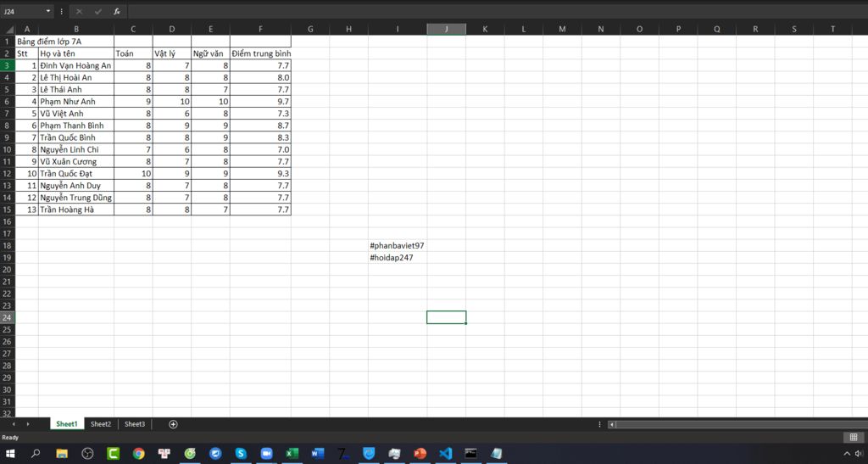Select column T header
The width and height of the screenshot is (868, 464).
pyautogui.click(x=832, y=30)
